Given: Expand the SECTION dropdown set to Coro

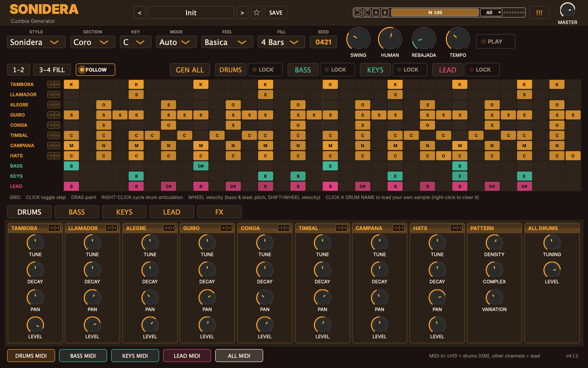Looking at the screenshot, I should tap(93, 42).
